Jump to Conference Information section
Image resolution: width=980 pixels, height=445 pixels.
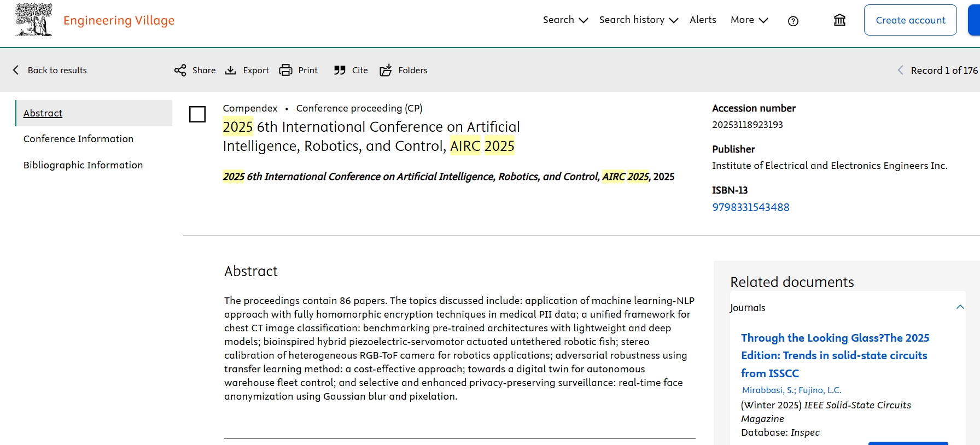click(78, 139)
